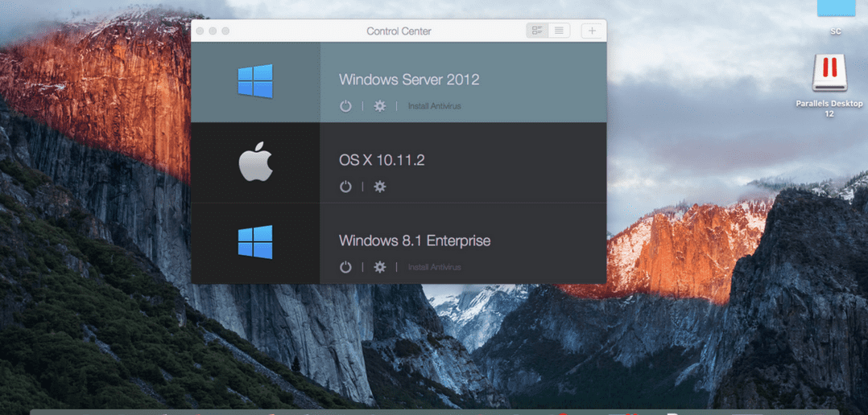Select the OS X Apple logo thumbnail
The height and width of the screenshot is (415, 868).
(256, 162)
